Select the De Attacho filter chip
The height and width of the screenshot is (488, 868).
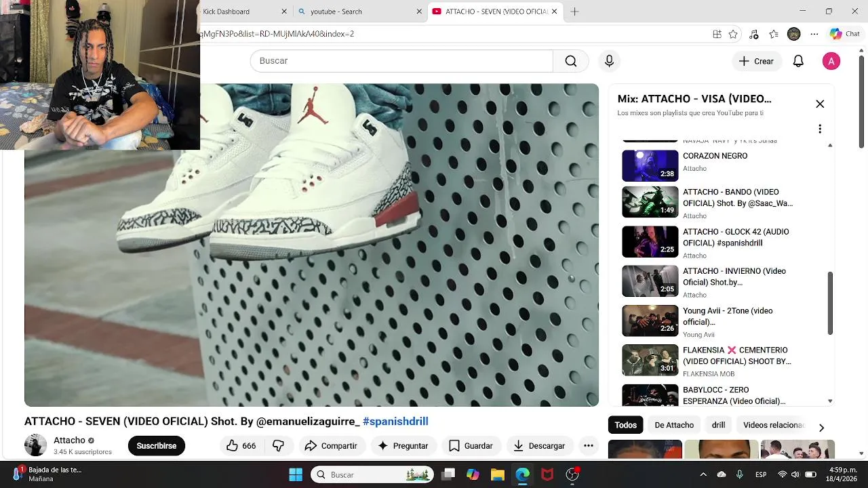674,425
